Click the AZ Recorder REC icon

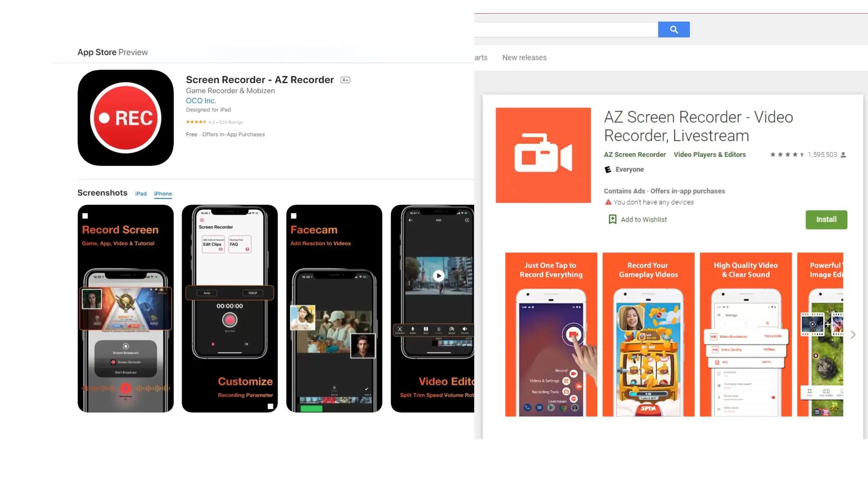point(126,118)
